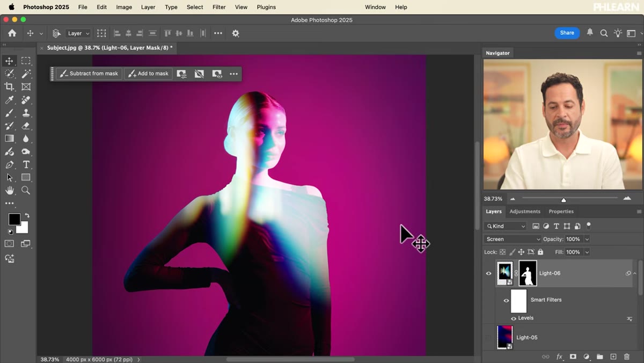644x363 pixels.
Task: Select the Horizontal Type tool
Action: pos(26,164)
